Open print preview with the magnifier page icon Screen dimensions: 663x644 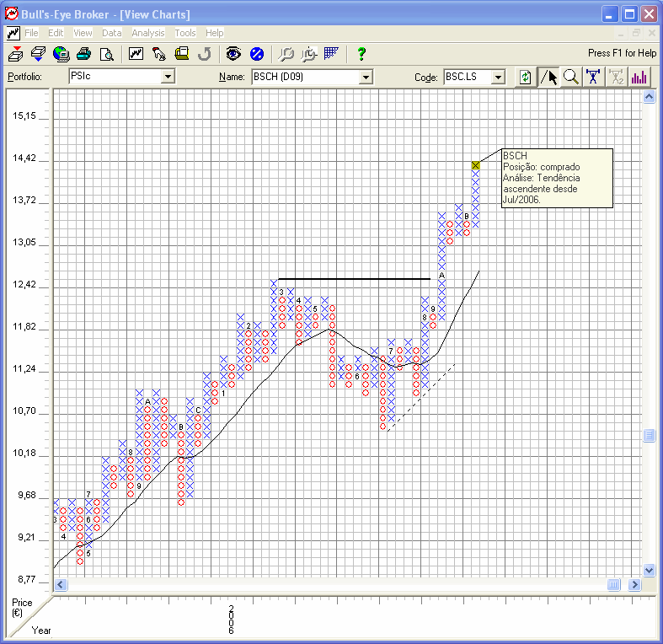point(106,54)
